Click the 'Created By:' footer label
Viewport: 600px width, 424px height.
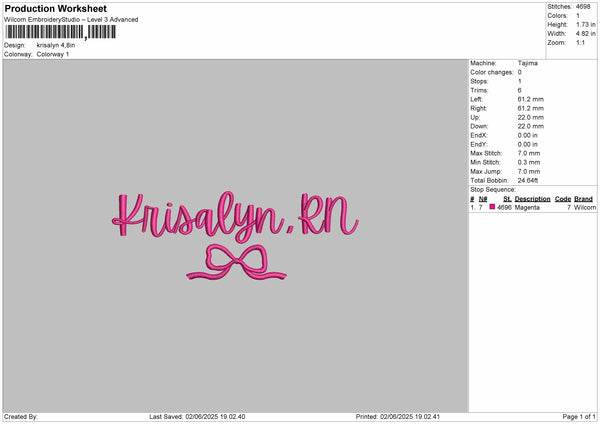point(21,417)
